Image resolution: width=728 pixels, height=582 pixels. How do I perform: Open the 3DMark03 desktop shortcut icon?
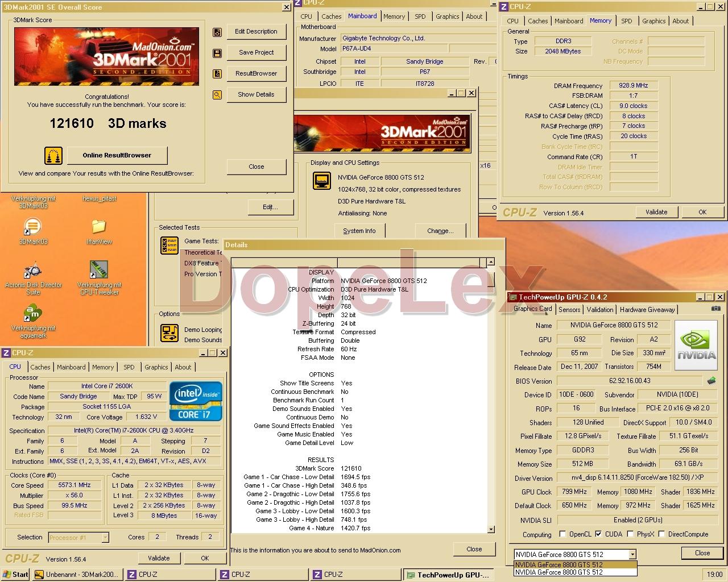(32, 226)
